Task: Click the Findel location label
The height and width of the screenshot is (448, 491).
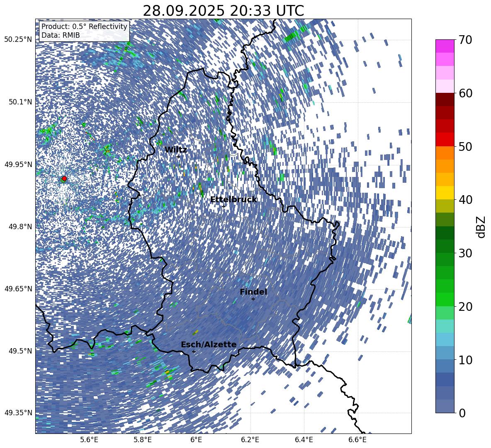Action: click(x=253, y=292)
